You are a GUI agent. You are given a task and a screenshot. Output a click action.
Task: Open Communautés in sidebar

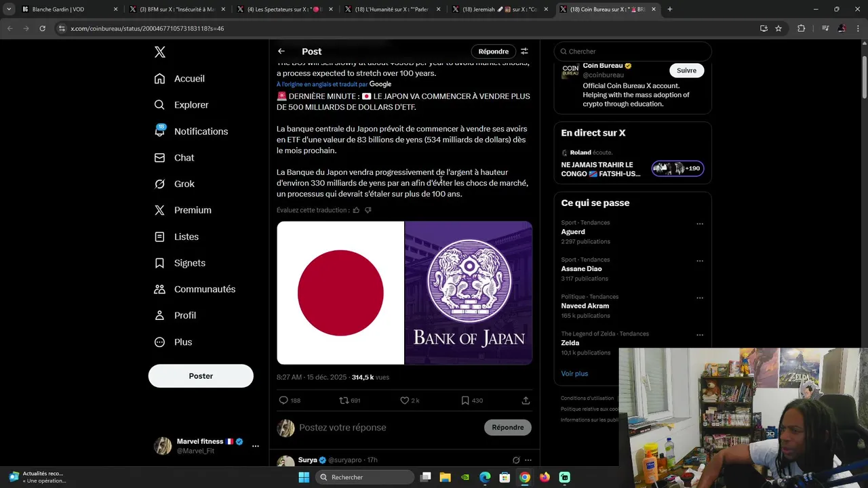pos(195,289)
